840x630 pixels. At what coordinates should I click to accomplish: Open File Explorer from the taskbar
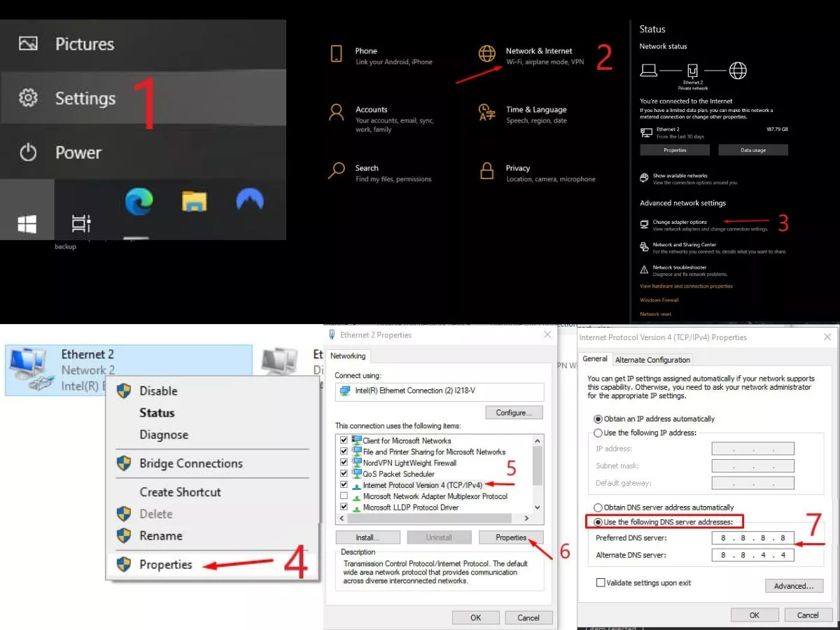point(194,202)
